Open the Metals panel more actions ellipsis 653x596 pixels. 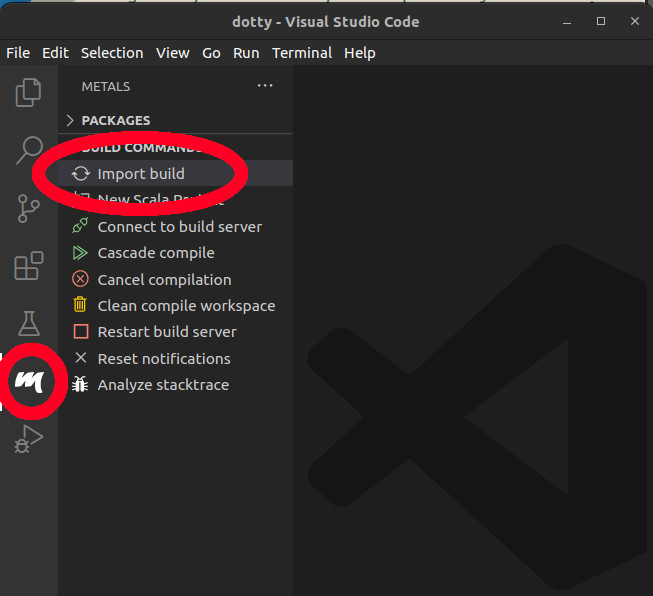point(265,86)
